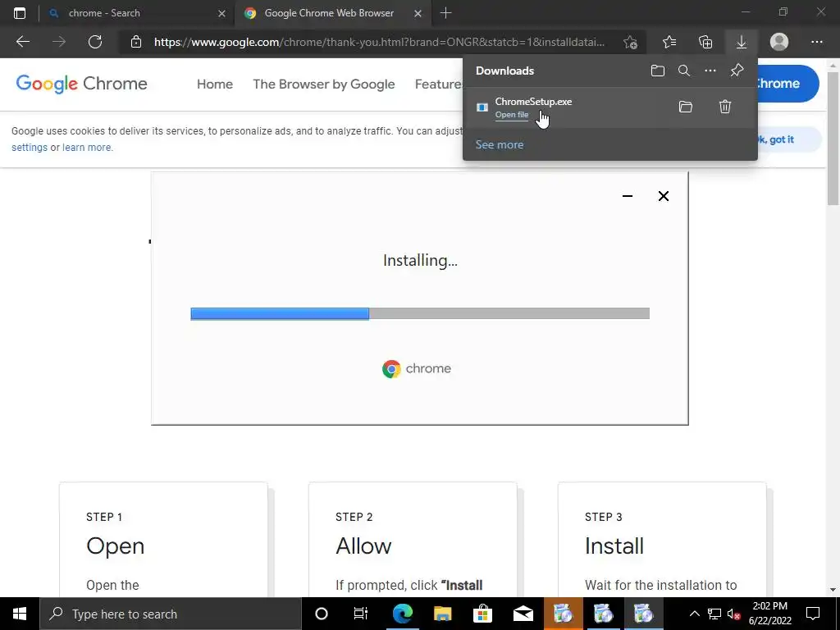Open Task View on the taskbar
The width and height of the screenshot is (840, 630).
(x=361, y=614)
